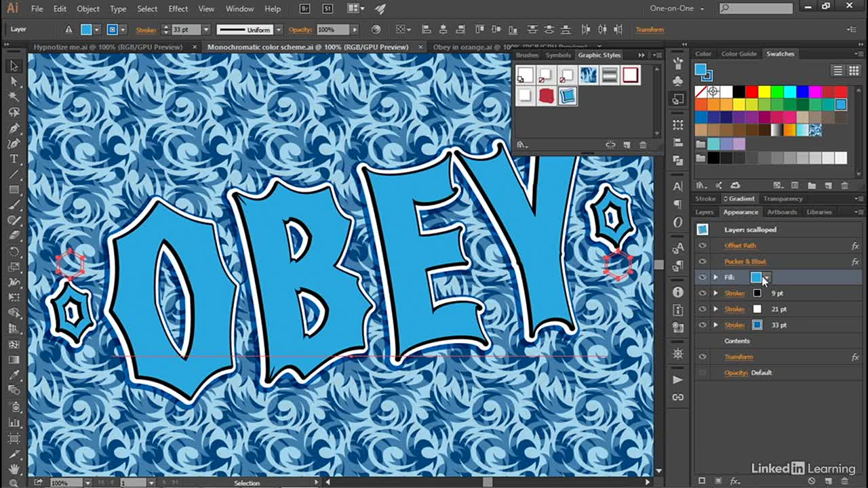Hide the Pucker & Bloat effect

(702, 261)
